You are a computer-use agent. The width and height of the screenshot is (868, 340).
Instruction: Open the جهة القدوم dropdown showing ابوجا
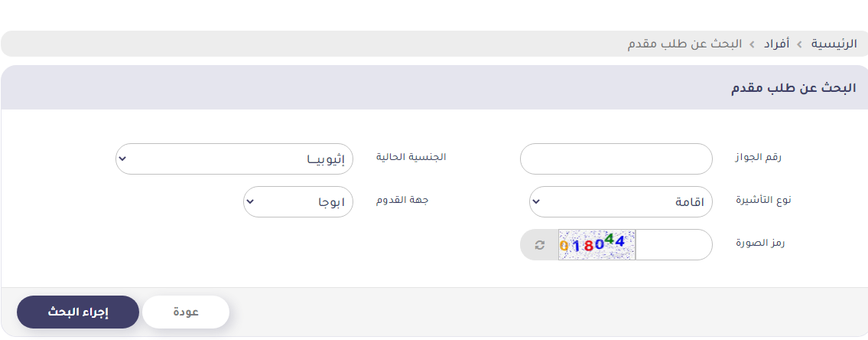point(298,202)
